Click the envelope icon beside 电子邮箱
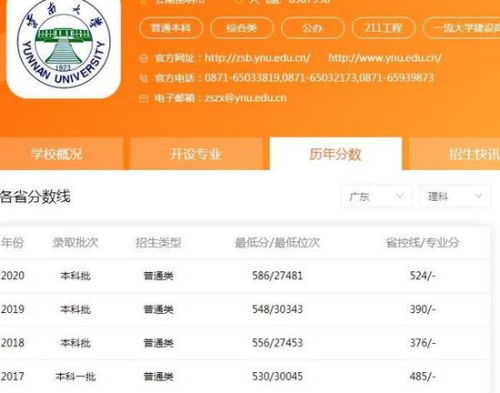 click(143, 98)
